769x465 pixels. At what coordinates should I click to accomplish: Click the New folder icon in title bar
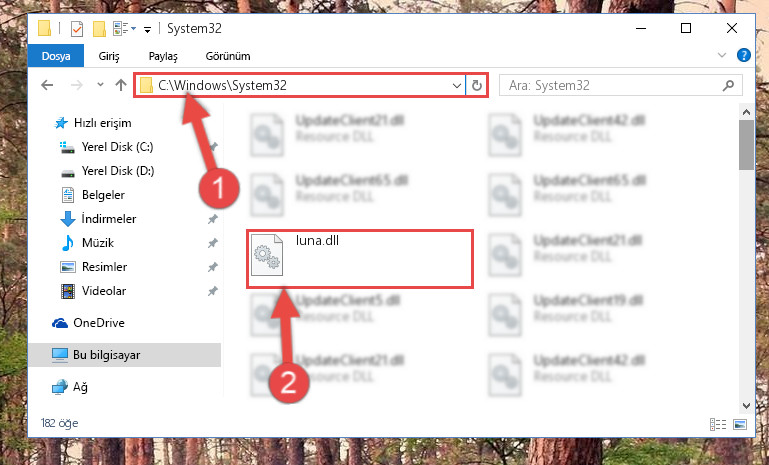(x=100, y=28)
